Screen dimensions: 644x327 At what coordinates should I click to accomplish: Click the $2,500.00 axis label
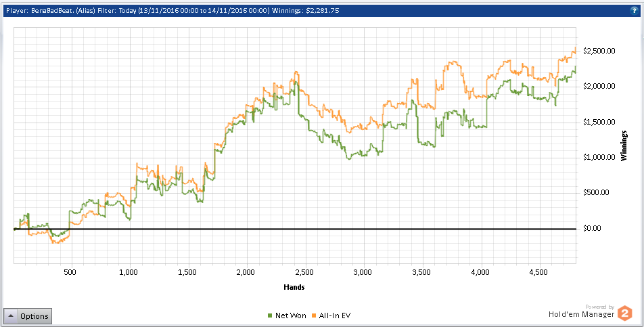tap(599, 51)
